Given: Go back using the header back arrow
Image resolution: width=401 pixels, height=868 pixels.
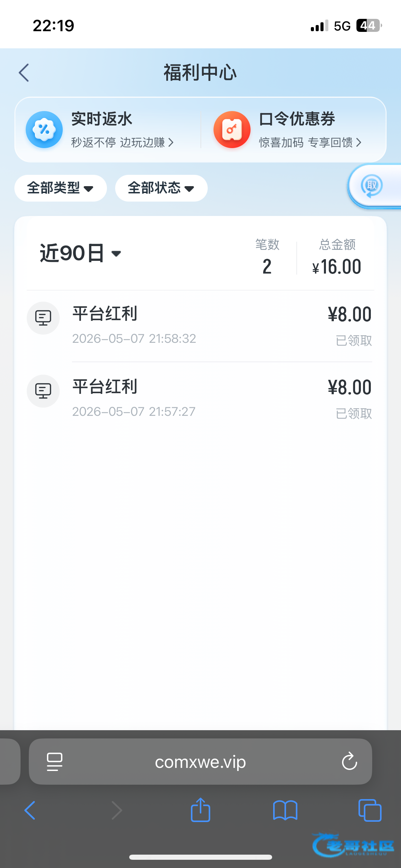Looking at the screenshot, I should tap(24, 73).
